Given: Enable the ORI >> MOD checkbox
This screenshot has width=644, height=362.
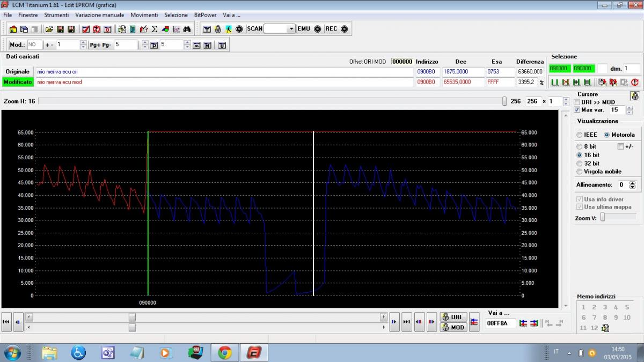Looking at the screenshot, I should tap(577, 102).
